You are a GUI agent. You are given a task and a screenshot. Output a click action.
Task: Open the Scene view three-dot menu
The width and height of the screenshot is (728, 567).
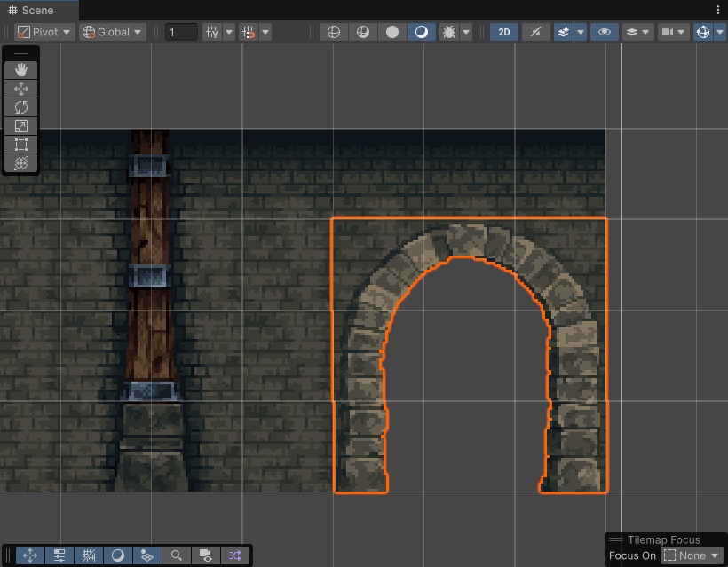click(718, 11)
